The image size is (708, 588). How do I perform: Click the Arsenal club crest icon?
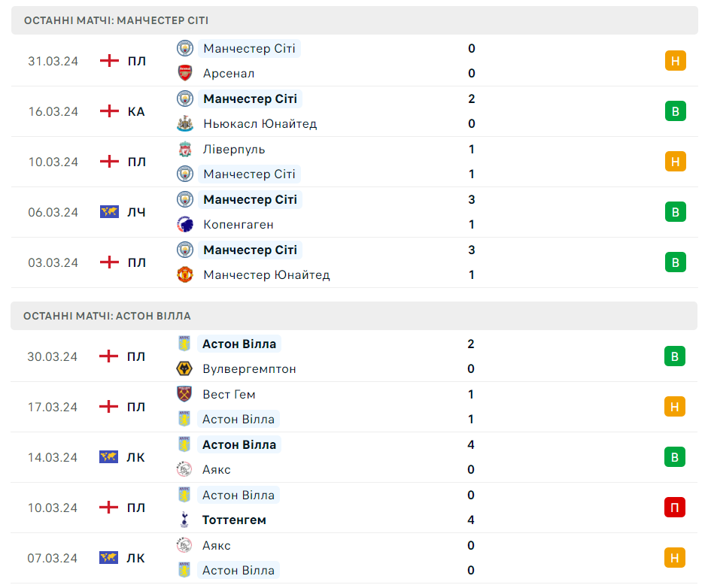click(x=185, y=73)
